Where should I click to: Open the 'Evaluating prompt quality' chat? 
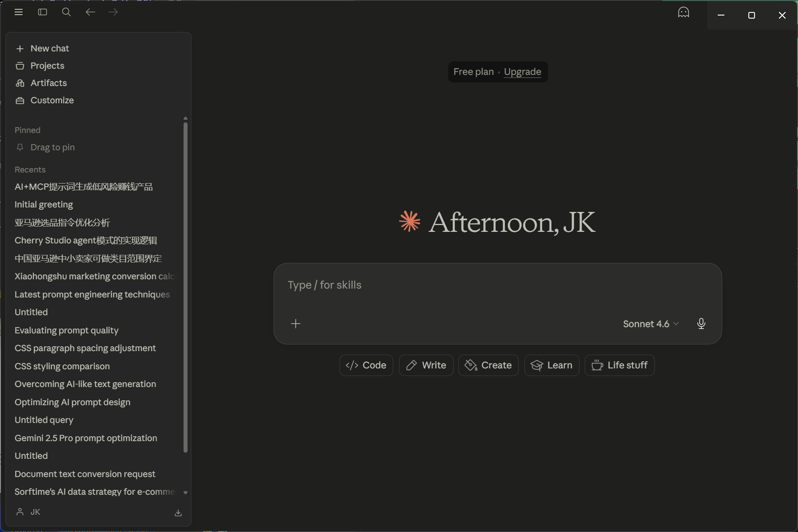pyautogui.click(x=66, y=330)
